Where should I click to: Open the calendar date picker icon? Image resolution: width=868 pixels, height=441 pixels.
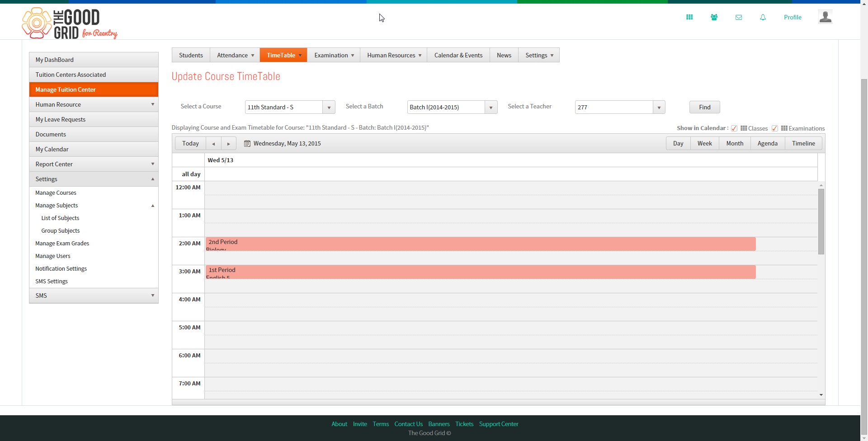[247, 144]
